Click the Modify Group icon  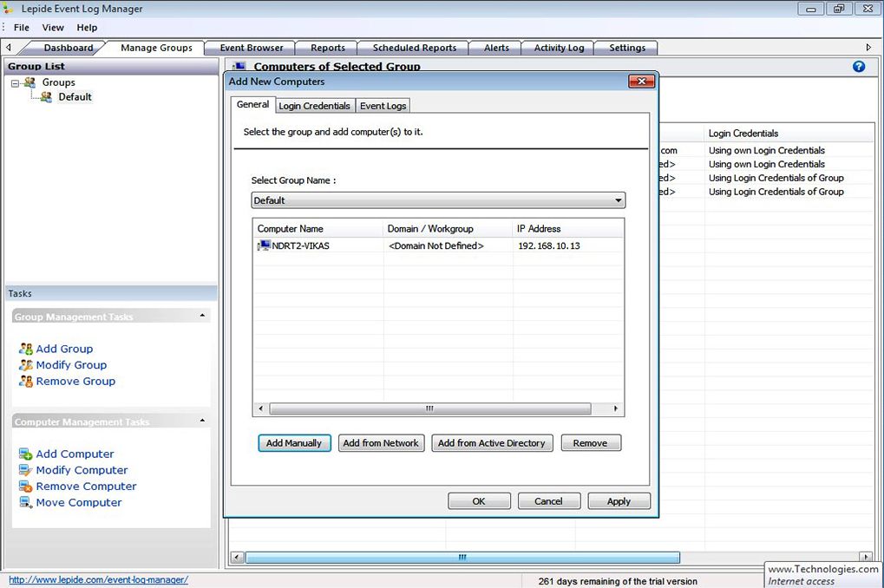[25, 365]
